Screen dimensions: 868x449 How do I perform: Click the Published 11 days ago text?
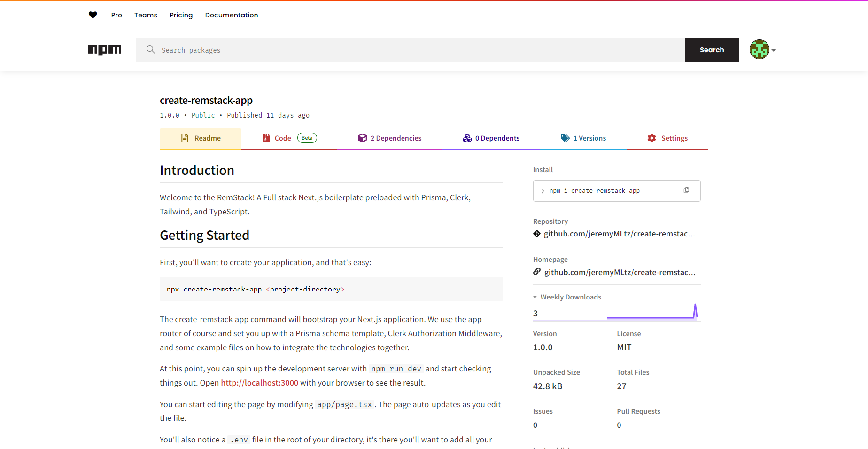coord(268,115)
